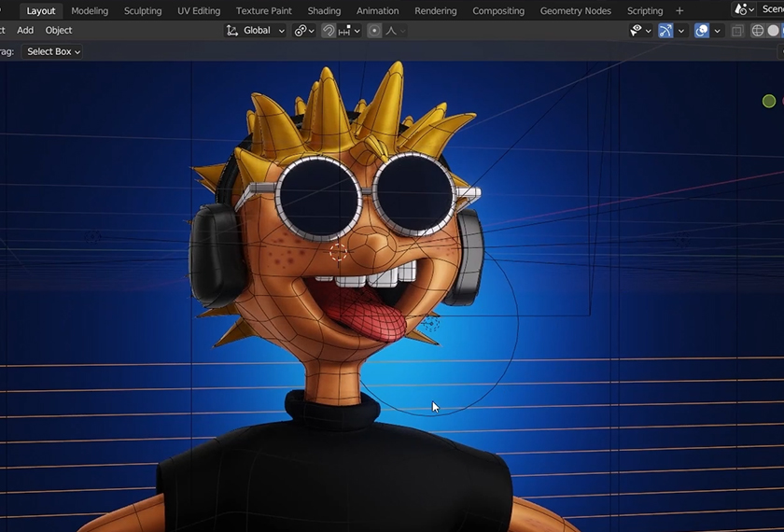
Task: Switch to the Sculpting workspace tab
Action: [x=143, y=11]
